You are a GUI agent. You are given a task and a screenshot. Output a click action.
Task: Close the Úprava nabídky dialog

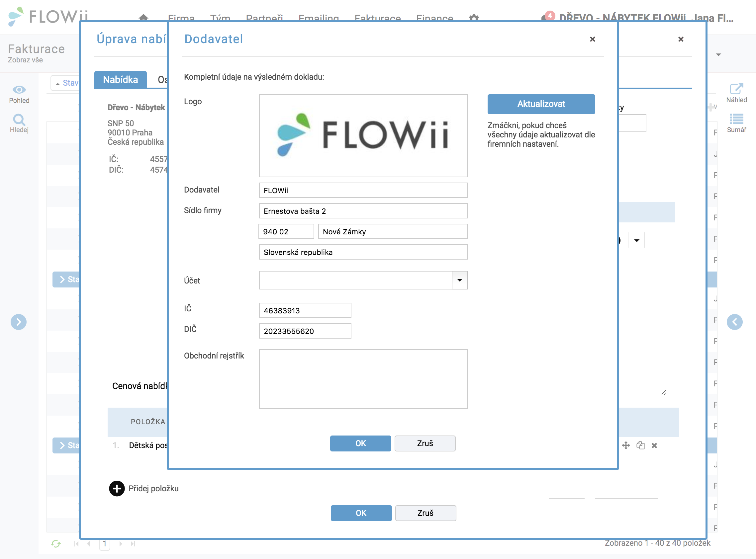(681, 39)
